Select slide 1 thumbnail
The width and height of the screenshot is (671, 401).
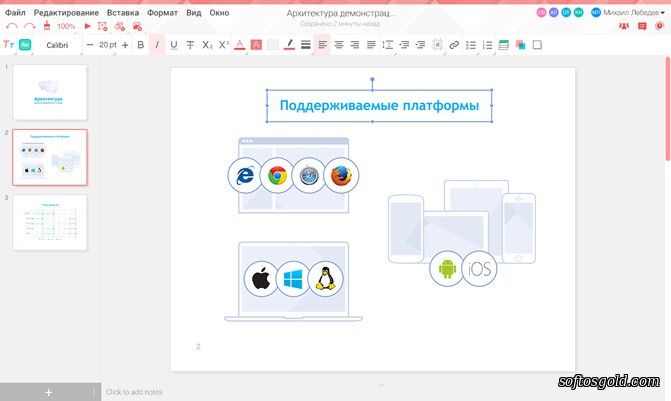coord(50,92)
